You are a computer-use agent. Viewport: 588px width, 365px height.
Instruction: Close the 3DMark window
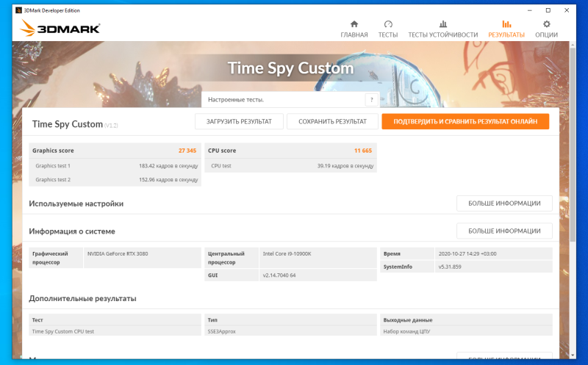(567, 10)
